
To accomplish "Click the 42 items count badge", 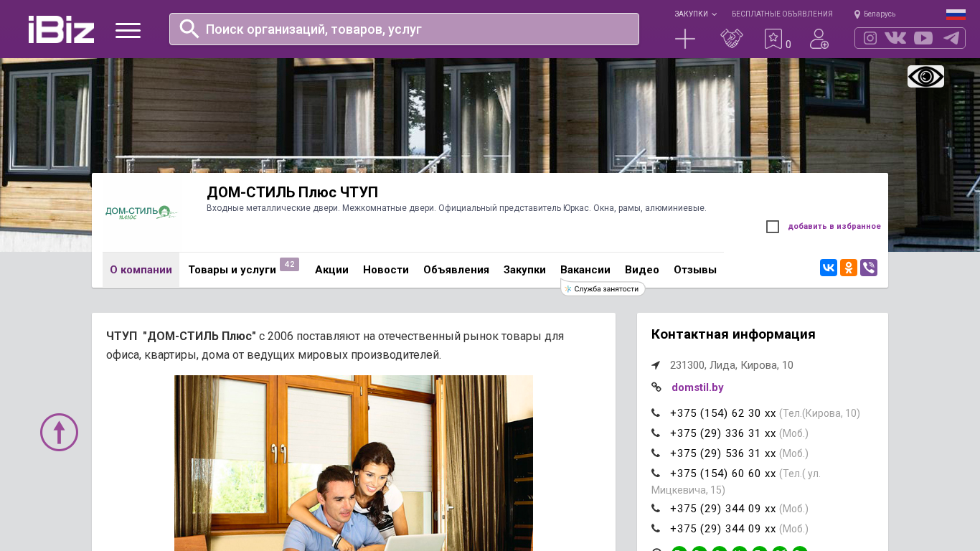I will coord(289,265).
